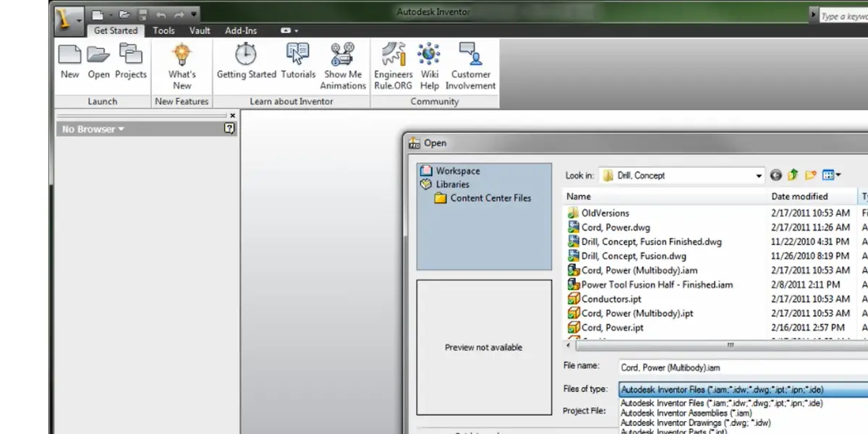
Task: Click the Undo arrow in quick access toolbar
Action: pyautogui.click(x=161, y=14)
